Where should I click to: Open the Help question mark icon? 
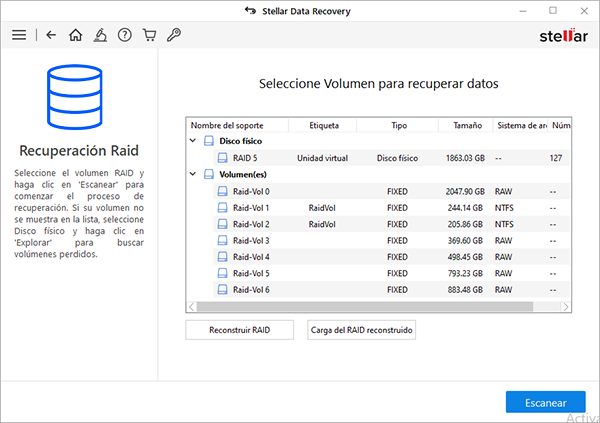pyautogui.click(x=125, y=35)
